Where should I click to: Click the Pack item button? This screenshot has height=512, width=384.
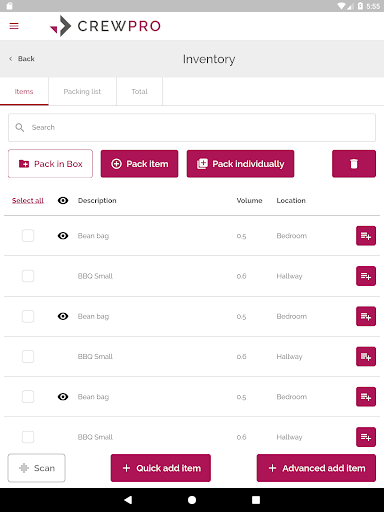coord(139,164)
